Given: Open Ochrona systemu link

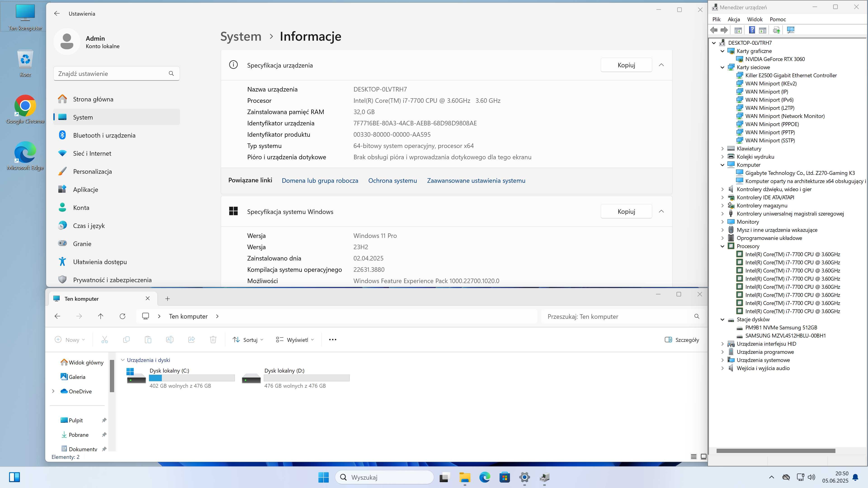Looking at the screenshot, I should pyautogui.click(x=392, y=181).
